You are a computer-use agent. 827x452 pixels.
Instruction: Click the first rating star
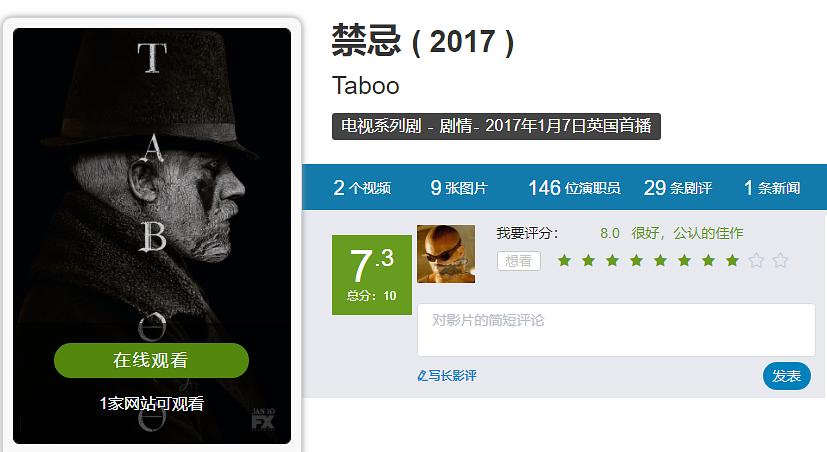point(564,260)
